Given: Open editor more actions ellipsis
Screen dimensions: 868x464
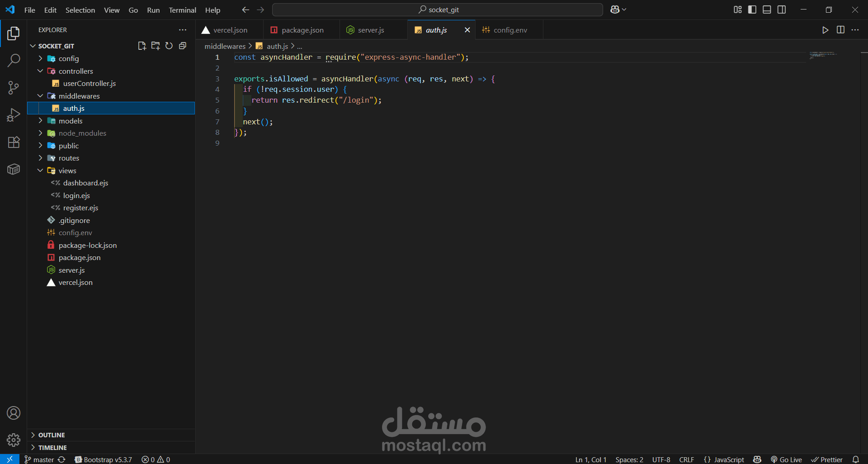Looking at the screenshot, I should pyautogui.click(x=855, y=30).
